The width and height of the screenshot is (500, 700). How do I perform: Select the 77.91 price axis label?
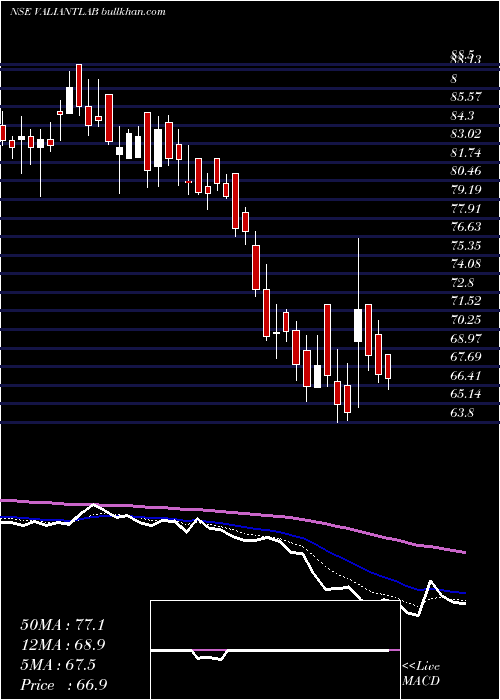pos(467,208)
